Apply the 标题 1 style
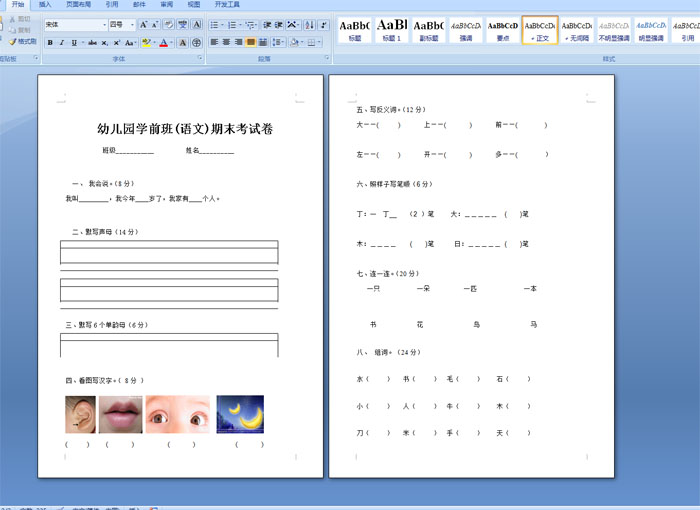 [392, 30]
